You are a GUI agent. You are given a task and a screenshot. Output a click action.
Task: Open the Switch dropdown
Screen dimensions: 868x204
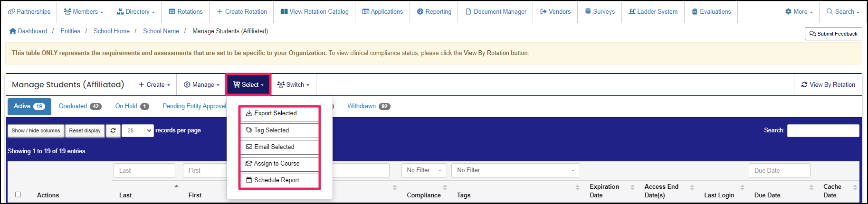tap(293, 84)
